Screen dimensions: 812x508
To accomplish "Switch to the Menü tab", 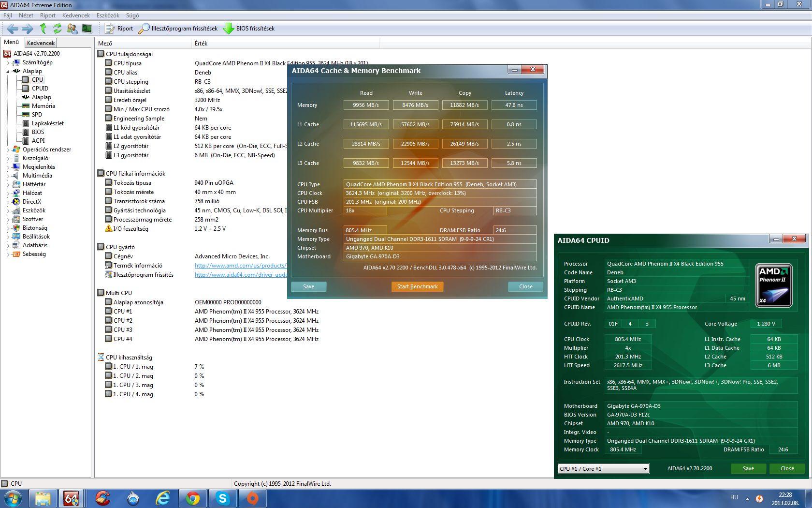I will [x=12, y=42].
